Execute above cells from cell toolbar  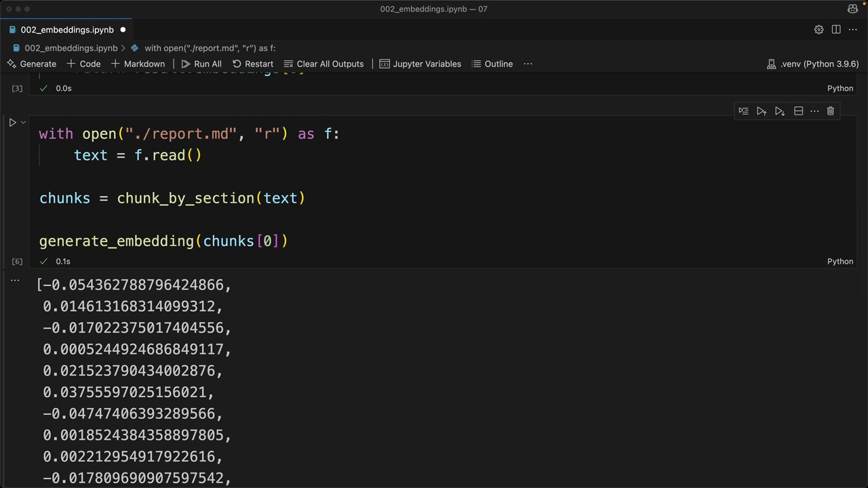coord(762,111)
